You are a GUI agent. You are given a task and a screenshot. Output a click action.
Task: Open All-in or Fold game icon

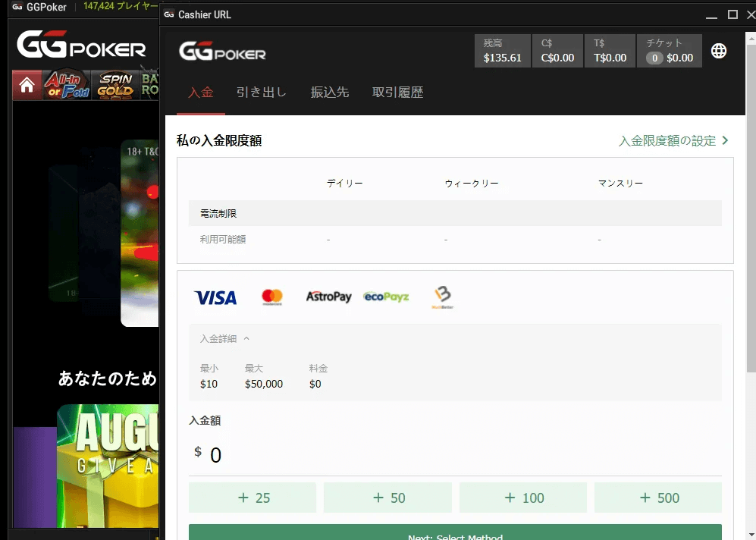(67, 86)
